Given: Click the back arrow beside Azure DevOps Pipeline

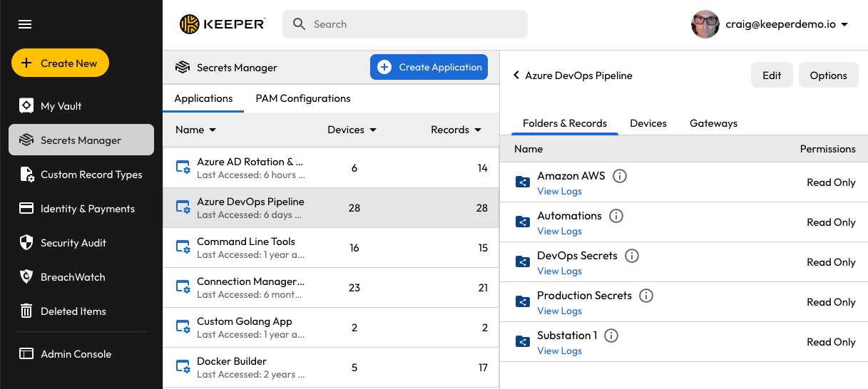Looking at the screenshot, I should (x=516, y=76).
